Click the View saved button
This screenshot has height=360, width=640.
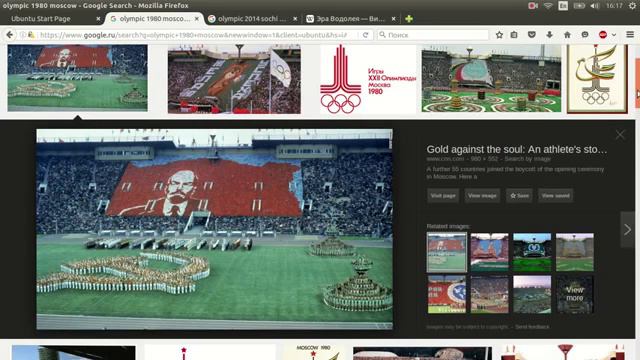tap(556, 196)
